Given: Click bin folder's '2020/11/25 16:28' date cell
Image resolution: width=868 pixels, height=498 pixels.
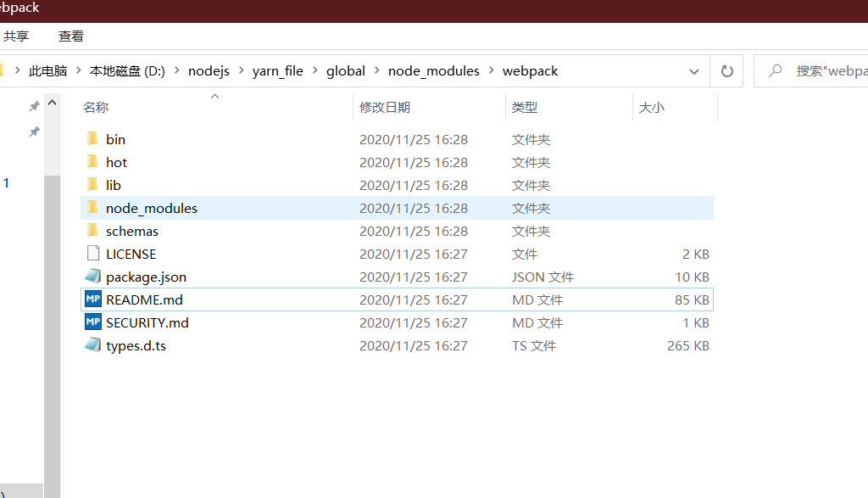Looking at the screenshot, I should click(414, 139).
